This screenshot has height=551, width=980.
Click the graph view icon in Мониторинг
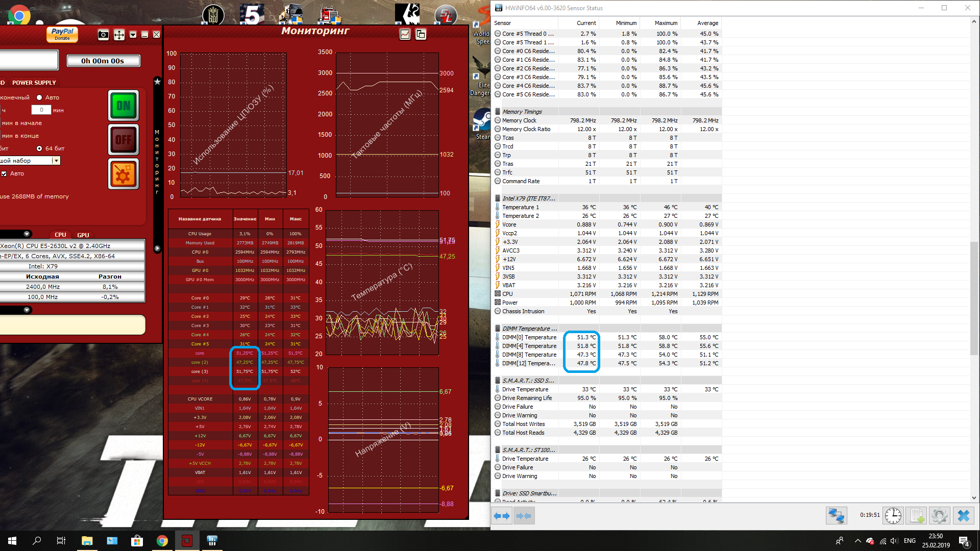[x=405, y=34]
